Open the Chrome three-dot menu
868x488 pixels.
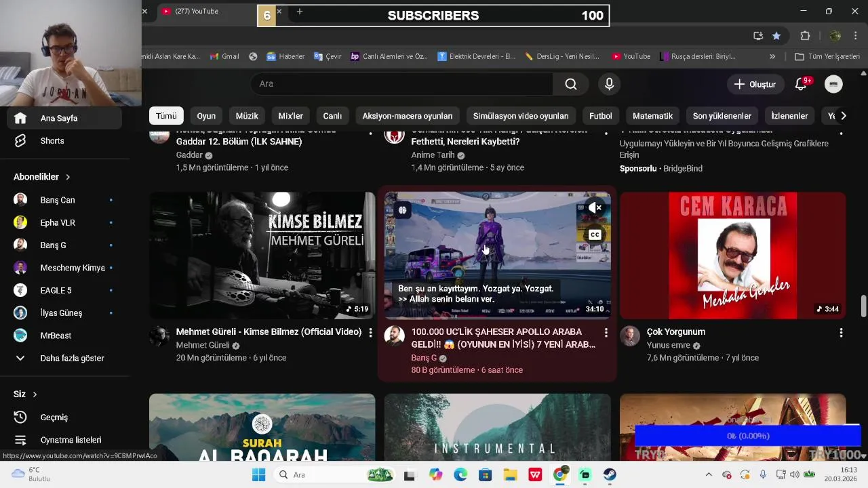(x=856, y=36)
